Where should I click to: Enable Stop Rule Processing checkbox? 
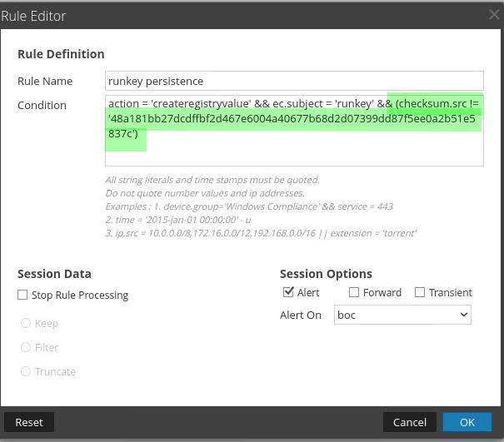pyautogui.click(x=22, y=295)
